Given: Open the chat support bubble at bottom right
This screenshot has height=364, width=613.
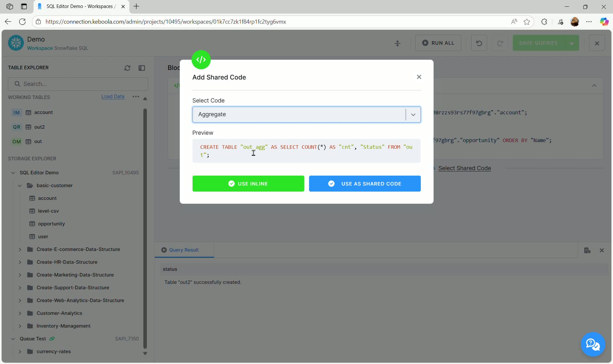Looking at the screenshot, I should point(593,345).
